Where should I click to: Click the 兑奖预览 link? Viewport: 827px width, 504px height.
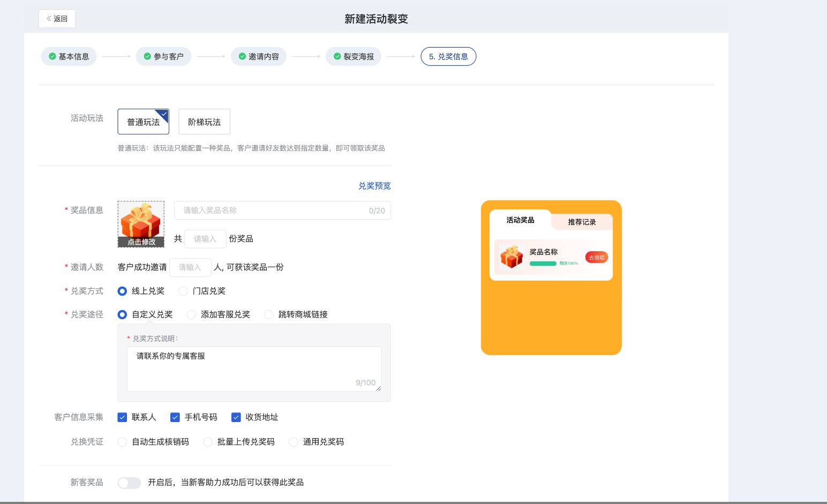tap(374, 186)
